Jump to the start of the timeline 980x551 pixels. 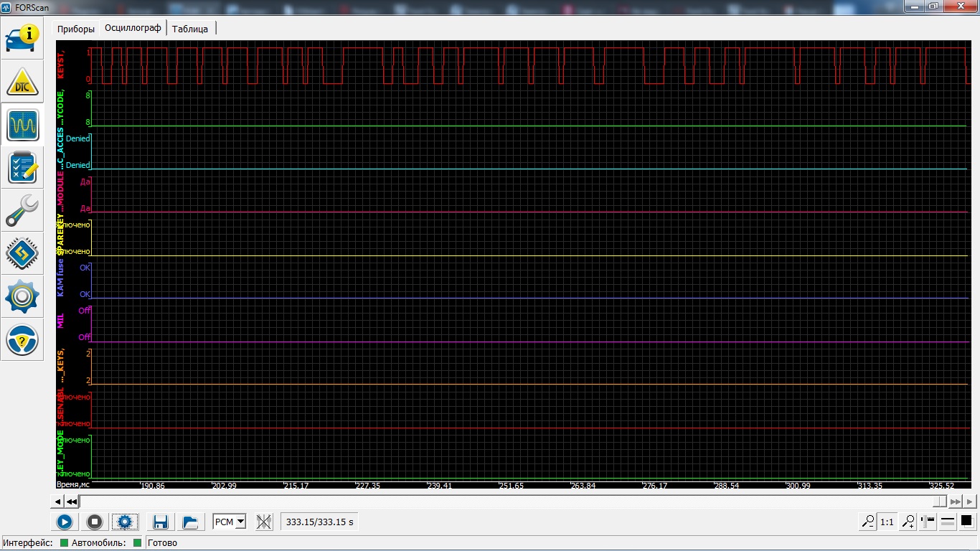coord(72,501)
